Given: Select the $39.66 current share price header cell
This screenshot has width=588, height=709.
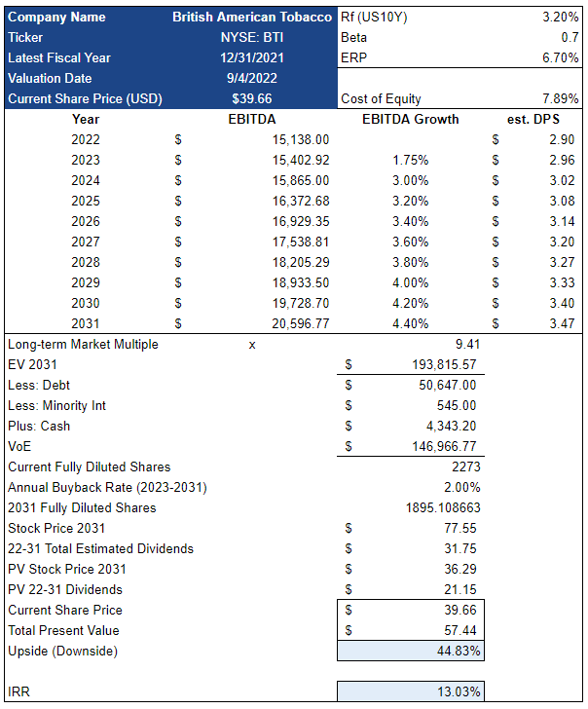Looking at the screenshot, I should [252, 98].
